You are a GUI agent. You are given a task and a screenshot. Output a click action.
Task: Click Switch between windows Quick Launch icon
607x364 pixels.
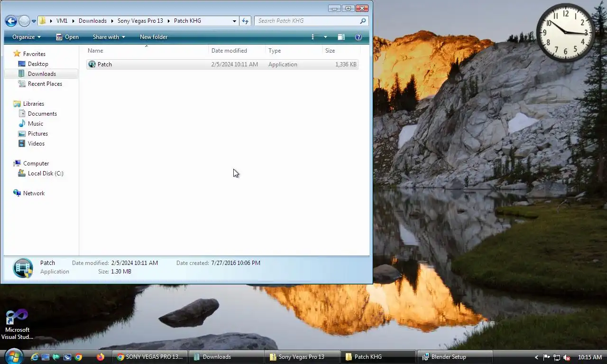pyautogui.click(x=67, y=357)
